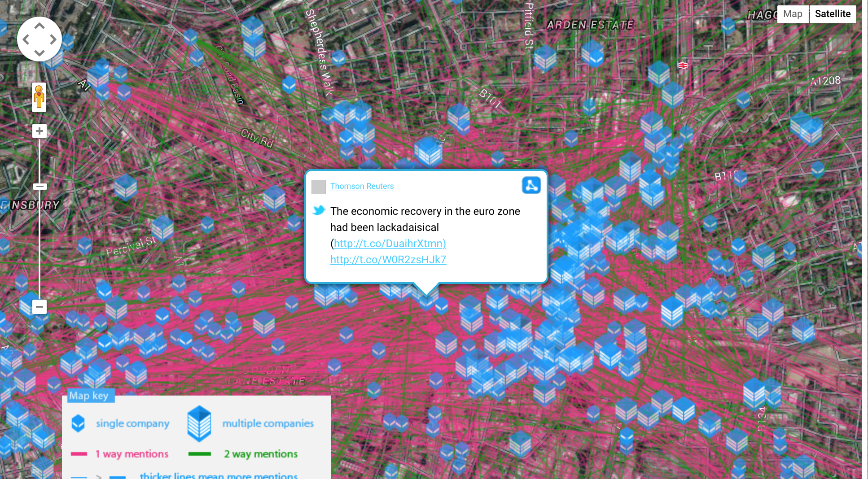This screenshot has width=868, height=479.
Task: Zoom in with the plus button
Action: click(39, 131)
